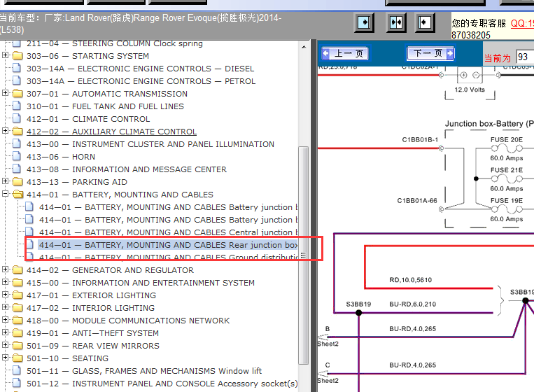
Task: Click the 413-06 HORN page icon
Action: [x=17, y=156]
